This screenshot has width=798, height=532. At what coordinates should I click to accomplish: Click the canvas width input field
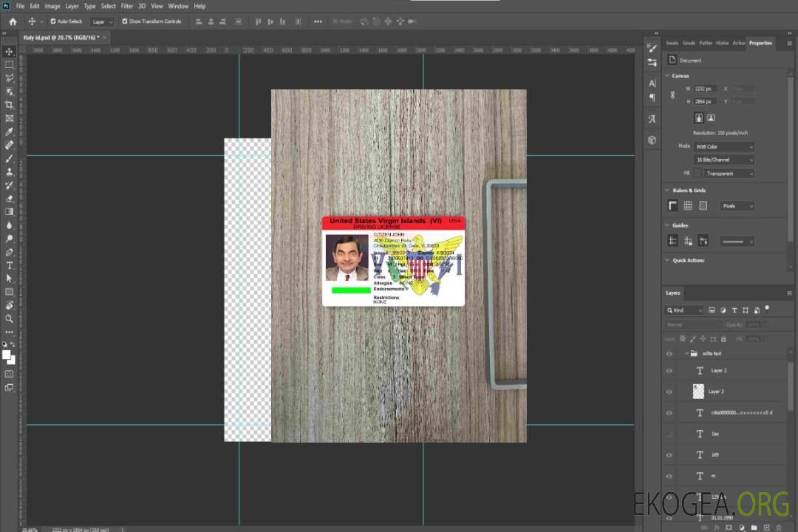(x=705, y=89)
